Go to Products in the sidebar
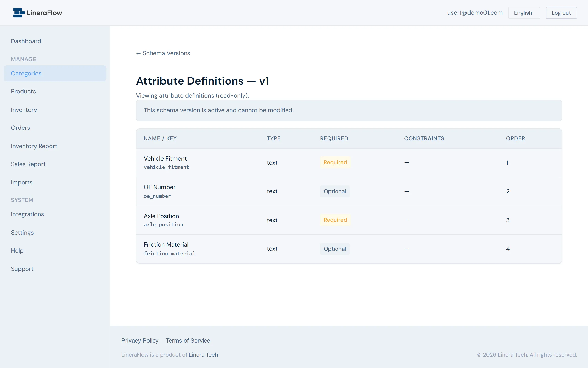The height and width of the screenshot is (368, 588). (23, 91)
